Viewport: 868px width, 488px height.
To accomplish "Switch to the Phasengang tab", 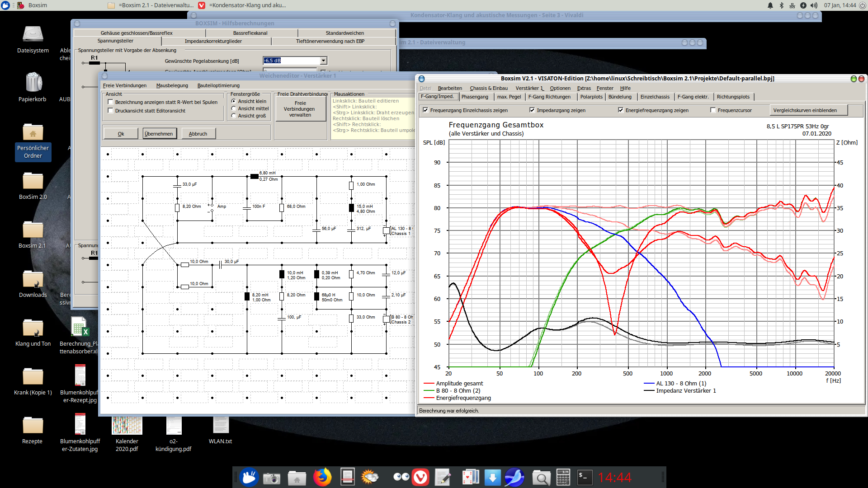I will coord(475,97).
